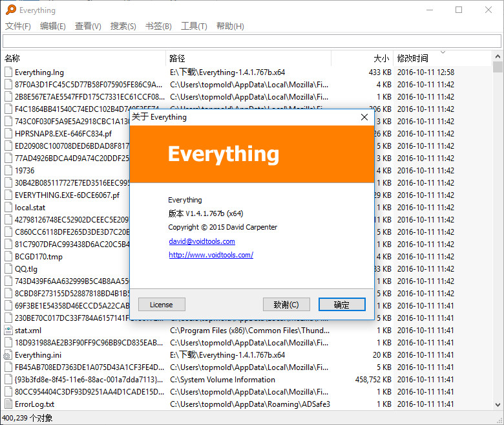Select the Everything.ini file name
504x425 pixels.
click(x=38, y=355)
